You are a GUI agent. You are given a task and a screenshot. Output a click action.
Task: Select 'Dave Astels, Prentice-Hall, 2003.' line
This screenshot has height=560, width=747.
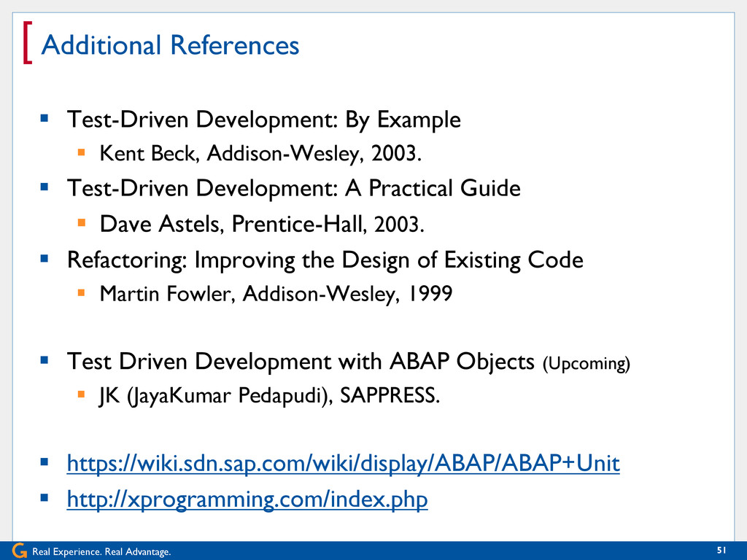262,224
